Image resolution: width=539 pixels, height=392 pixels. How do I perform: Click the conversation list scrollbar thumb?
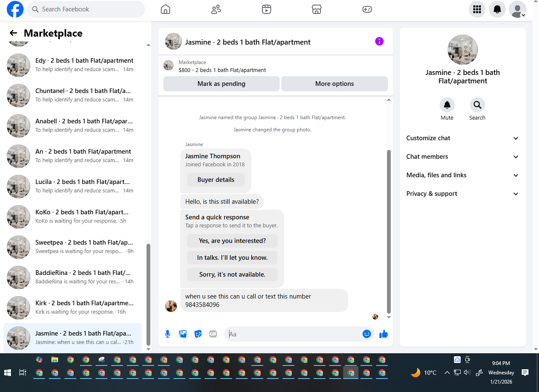pos(148,294)
